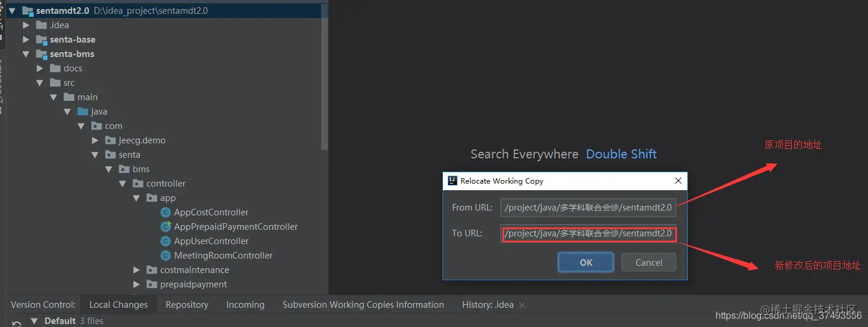This screenshot has height=327, width=868.
Task: Close the History: .idea tab
Action: tap(522, 305)
